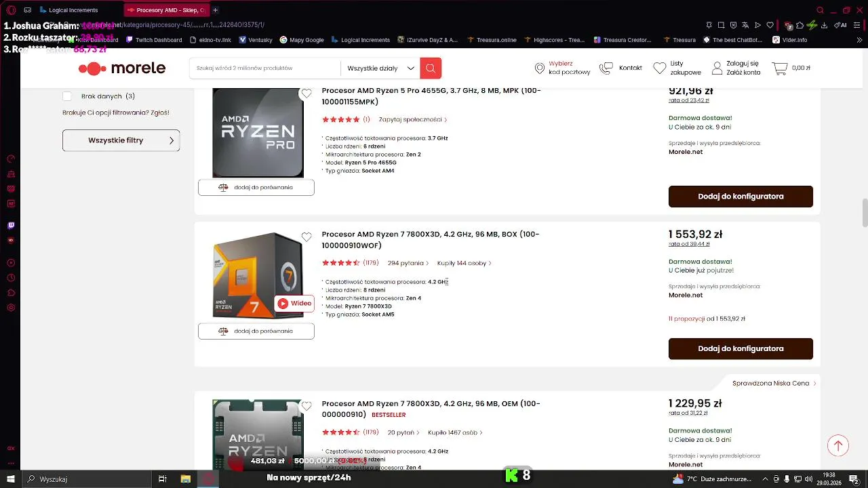Click the postal code location pin icon
Viewport: 868px width, 488px height.
click(540, 68)
